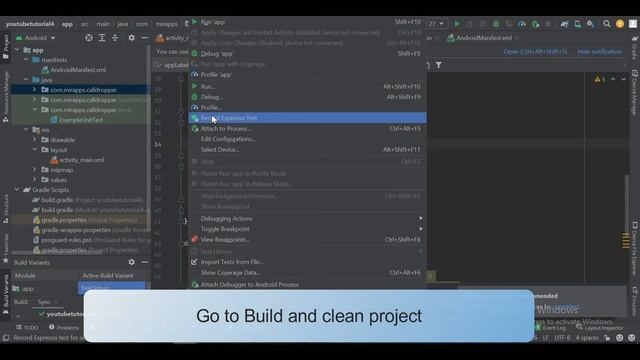Expand the selected com.miraapps.calldropper package
The image size is (640, 360).
pyautogui.click(x=35, y=89)
